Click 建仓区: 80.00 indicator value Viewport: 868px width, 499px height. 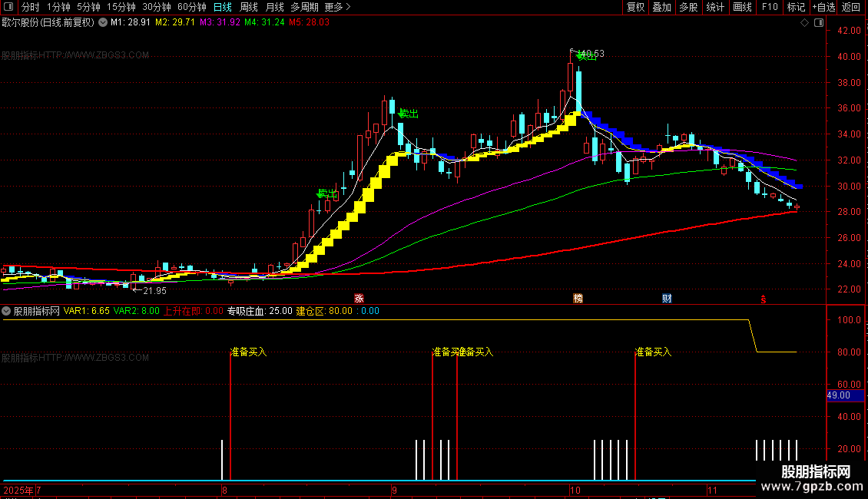click(x=324, y=311)
